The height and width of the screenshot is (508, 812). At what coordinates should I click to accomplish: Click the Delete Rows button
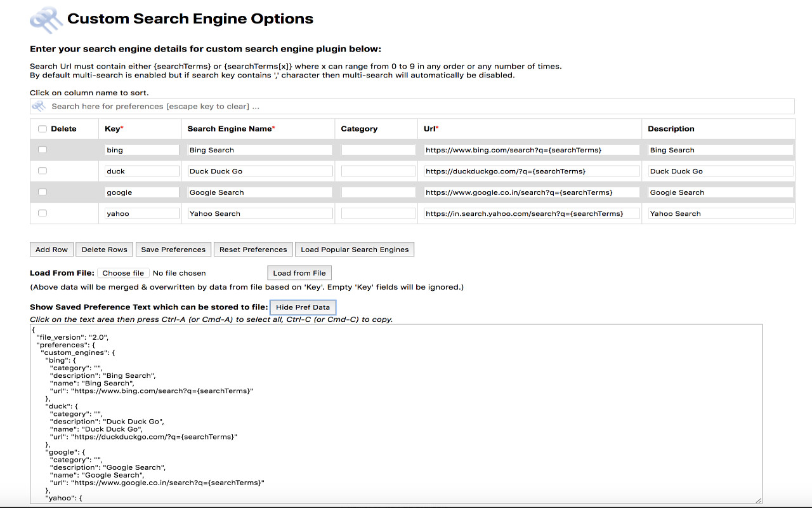[x=105, y=250]
